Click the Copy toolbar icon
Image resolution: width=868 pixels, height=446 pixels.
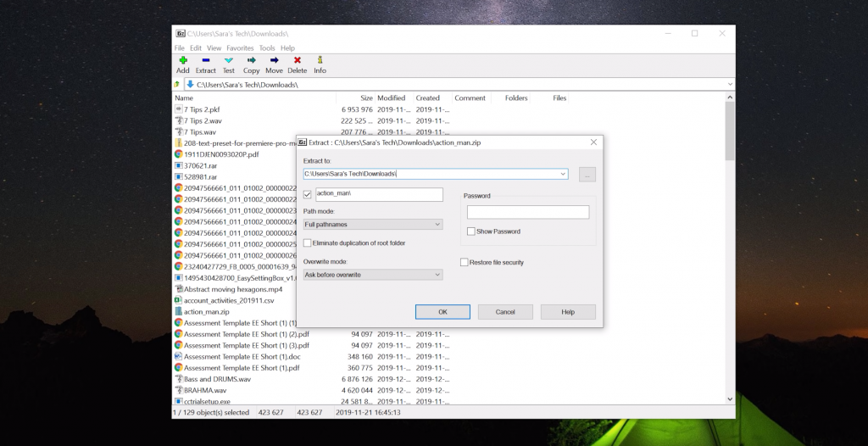pyautogui.click(x=252, y=61)
